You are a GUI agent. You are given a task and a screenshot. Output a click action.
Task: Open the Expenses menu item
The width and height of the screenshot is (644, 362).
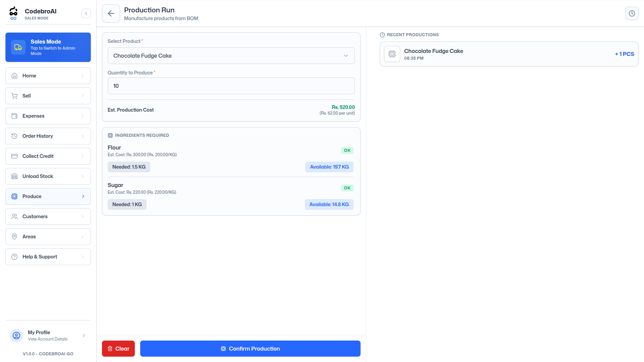pos(48,116)
